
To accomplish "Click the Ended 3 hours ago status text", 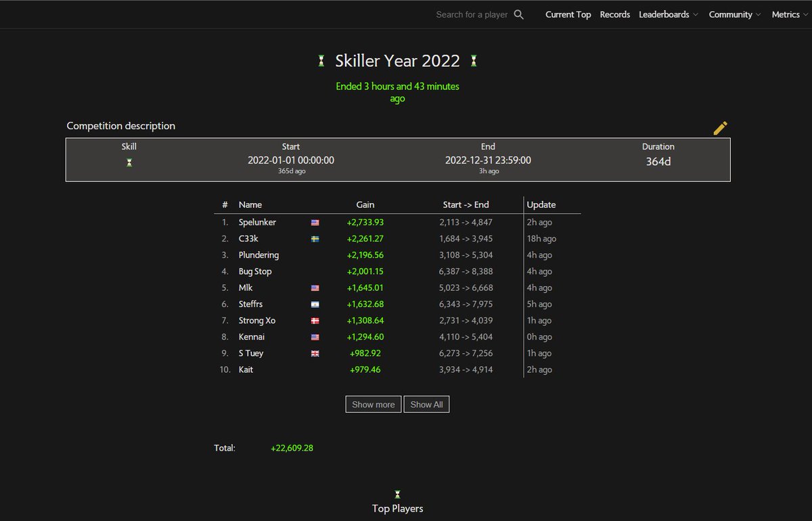I will [x=398, y=93].
